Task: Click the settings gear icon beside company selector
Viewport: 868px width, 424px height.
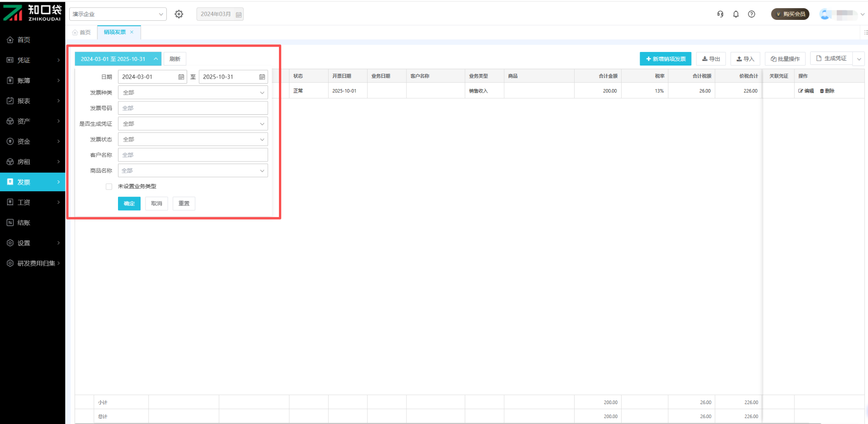Action: click(179, 14)
